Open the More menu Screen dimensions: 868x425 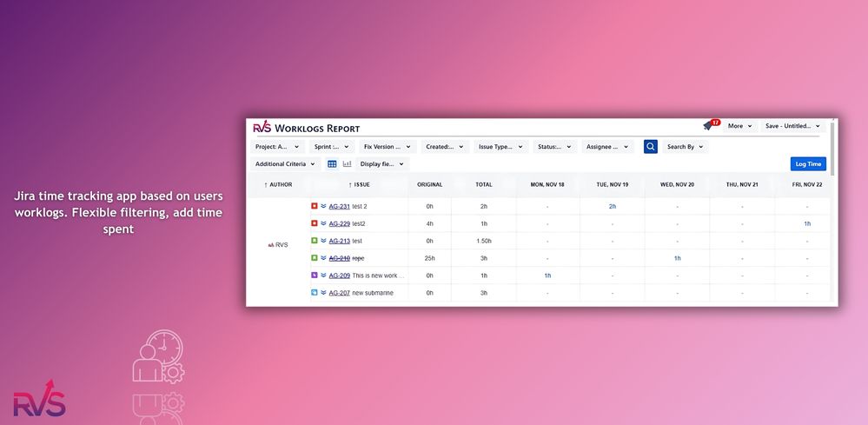click(x=739, y=126)
